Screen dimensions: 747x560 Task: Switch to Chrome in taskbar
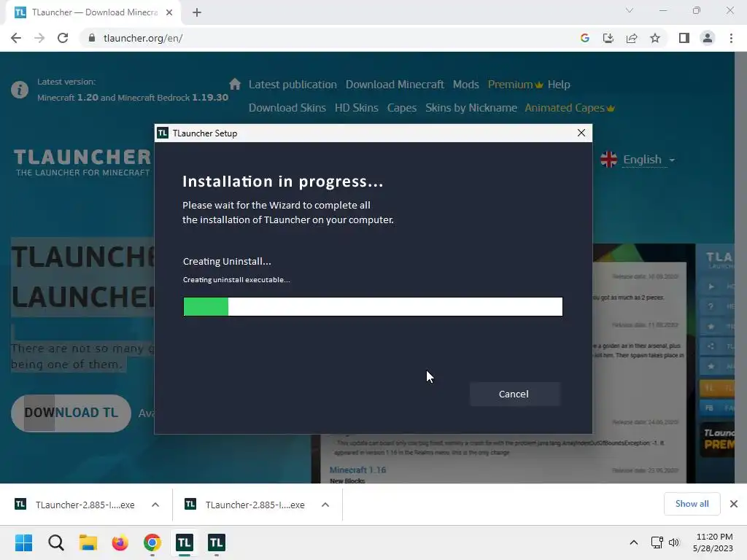click(x=152, y=542)
